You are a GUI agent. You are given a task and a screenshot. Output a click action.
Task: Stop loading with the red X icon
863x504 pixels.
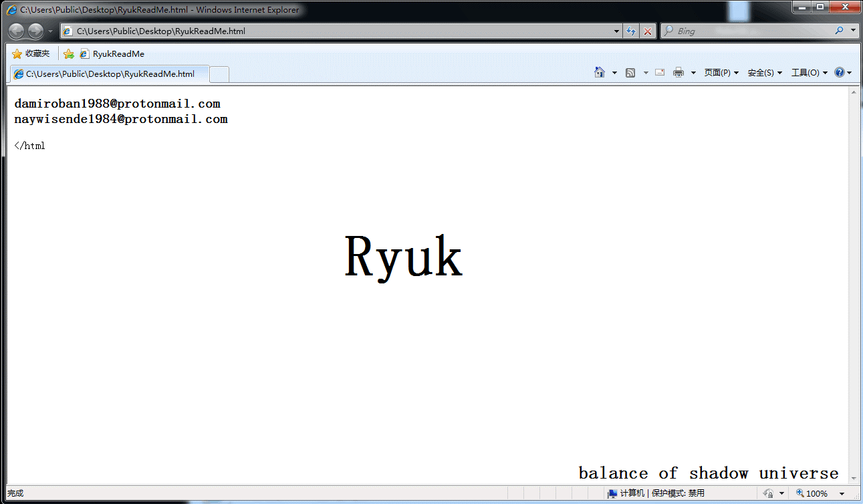(x=647, y=31)
